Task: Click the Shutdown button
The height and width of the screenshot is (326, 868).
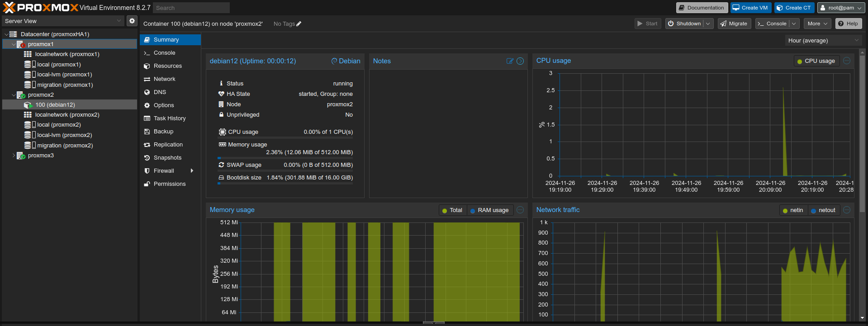Action: (x=684, y=24)
